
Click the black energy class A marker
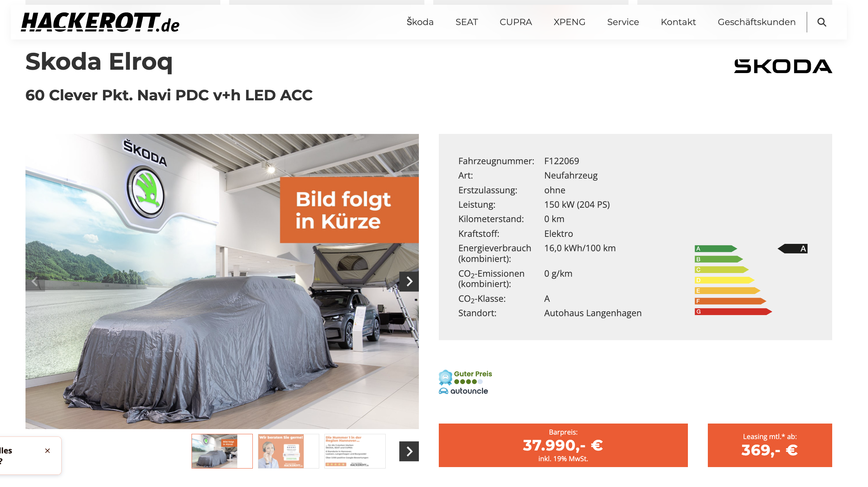[793, 249]
